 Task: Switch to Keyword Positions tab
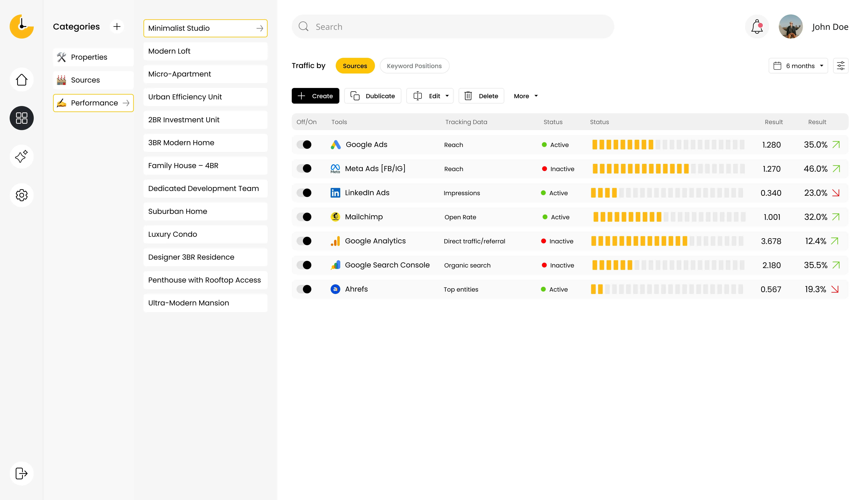pyautogui.click(x=414, y=66)
